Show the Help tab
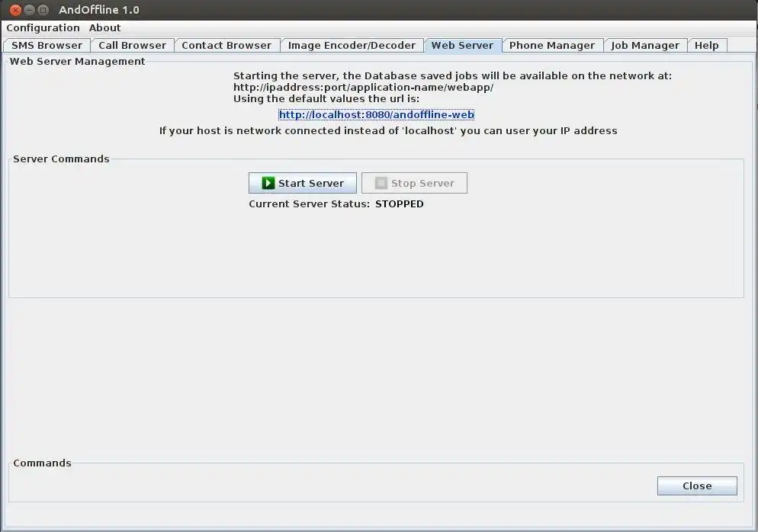The height and width of the screenshot is (532, 758). [707, 46]
